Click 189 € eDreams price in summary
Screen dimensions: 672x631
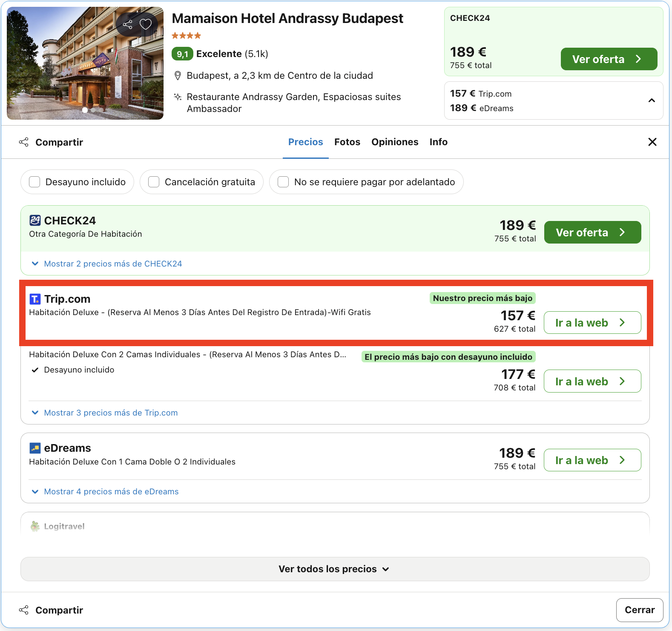tap(482, 108)
